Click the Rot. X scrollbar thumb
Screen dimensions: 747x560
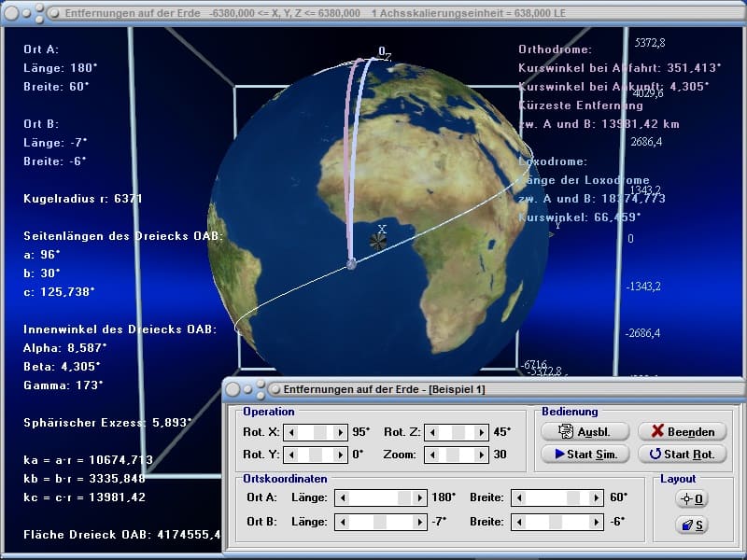[x=320, y=432]
